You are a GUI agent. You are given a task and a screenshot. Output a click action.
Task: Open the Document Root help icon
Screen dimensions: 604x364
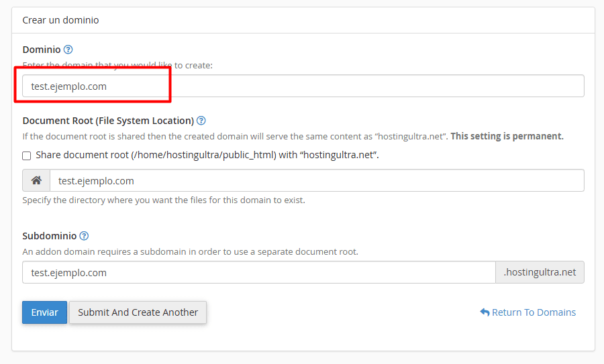pyautogui.click(x=201, y=121)
